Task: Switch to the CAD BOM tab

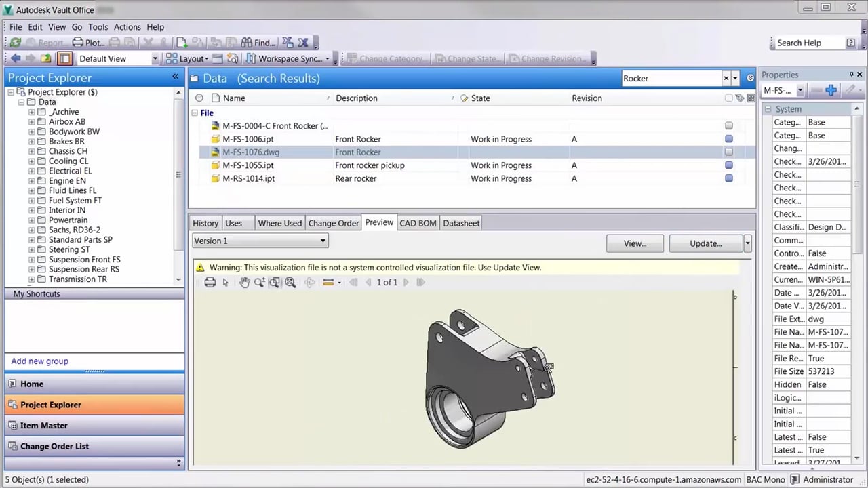Action: coord(418,223)
